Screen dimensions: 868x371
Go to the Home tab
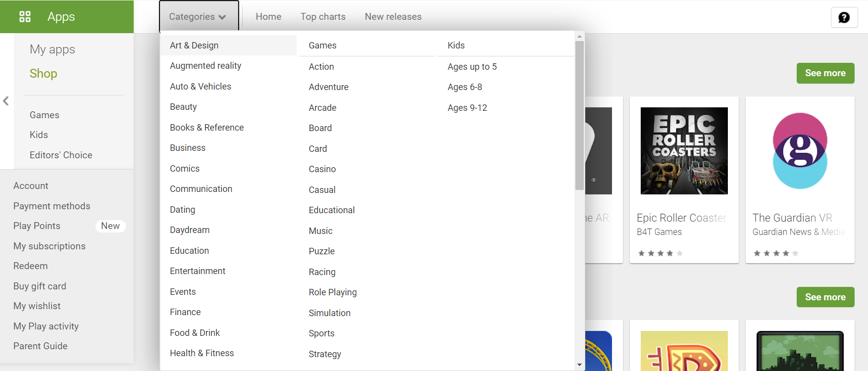tap(268, 17)
